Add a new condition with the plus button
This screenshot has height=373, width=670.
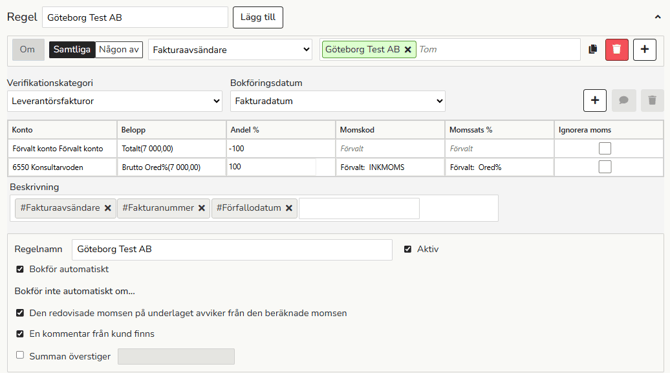644,49
